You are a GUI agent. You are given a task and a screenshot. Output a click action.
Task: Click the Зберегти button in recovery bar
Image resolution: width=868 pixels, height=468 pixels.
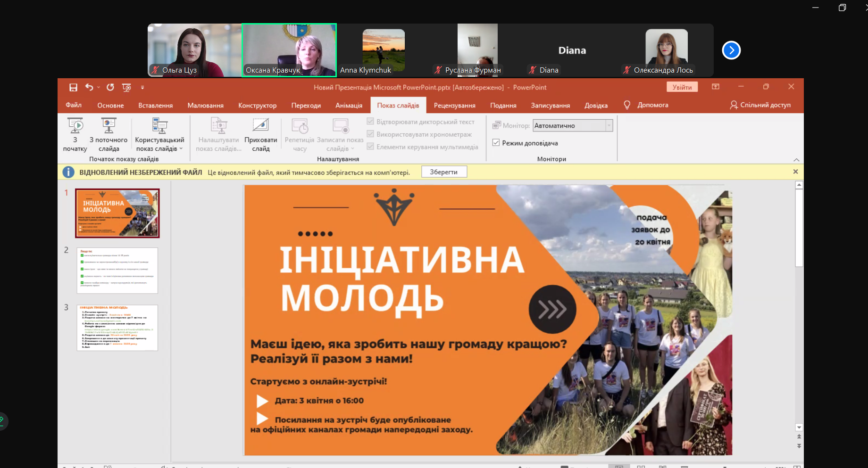pyautogui.click(x=443, y=172)
